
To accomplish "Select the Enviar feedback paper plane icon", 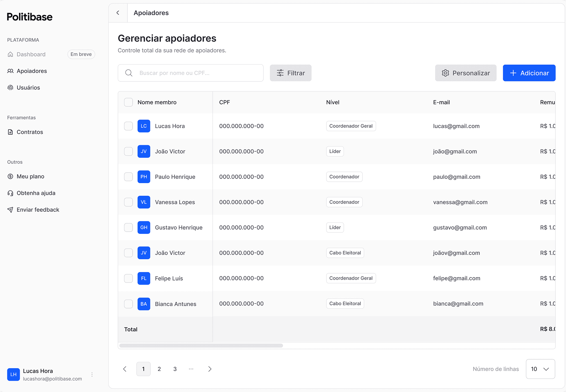I will point(10,209).
